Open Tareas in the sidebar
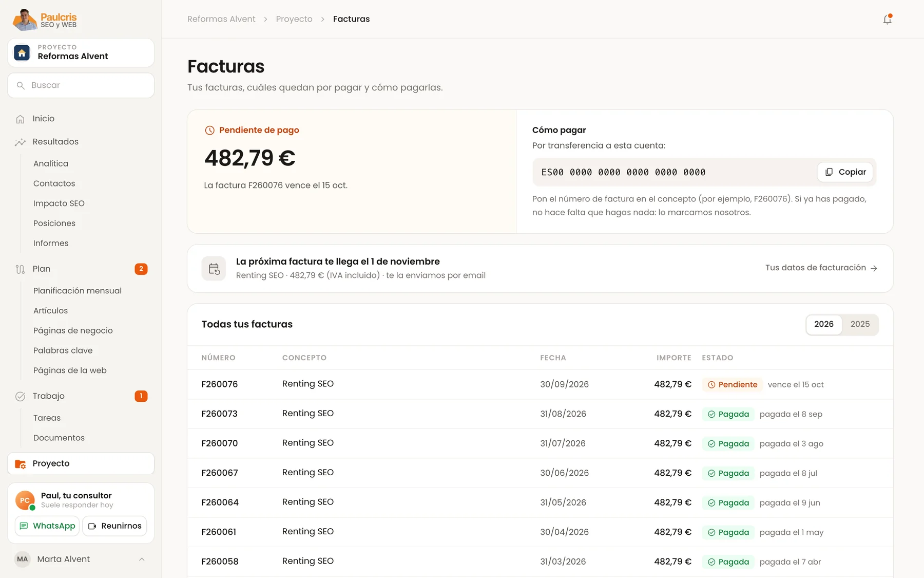The image size is (924, 578). point(47,418)
